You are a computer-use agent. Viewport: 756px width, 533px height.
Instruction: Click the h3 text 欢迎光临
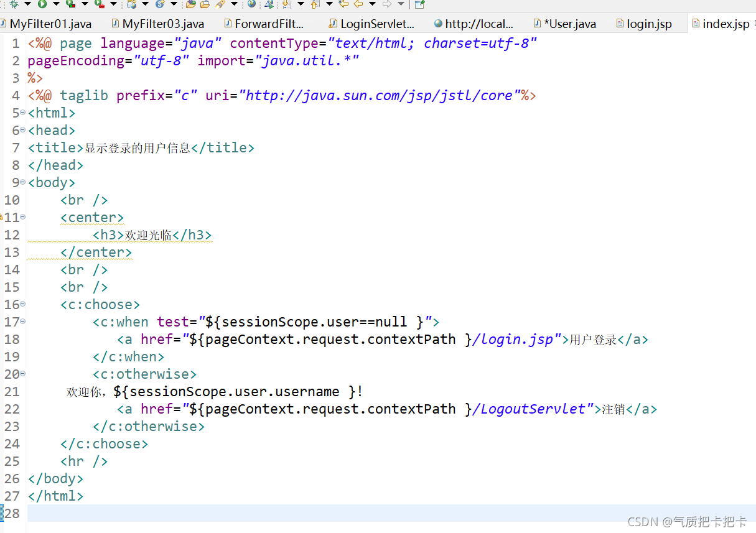coord(148,235)
